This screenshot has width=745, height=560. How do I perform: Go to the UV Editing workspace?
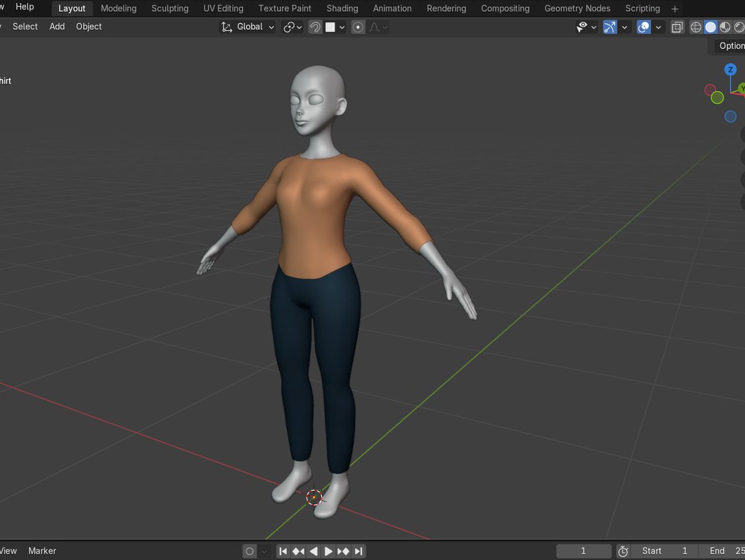pos(223,8)
